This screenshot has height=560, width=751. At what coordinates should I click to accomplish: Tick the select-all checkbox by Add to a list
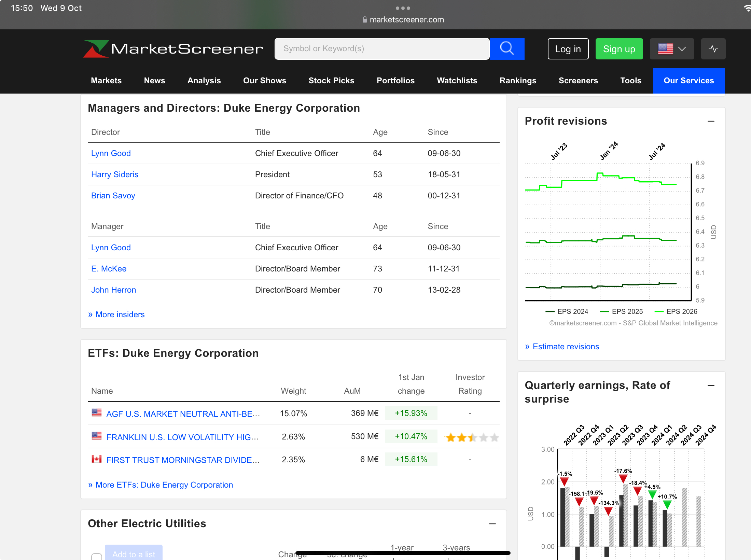(x=97, y=556)
